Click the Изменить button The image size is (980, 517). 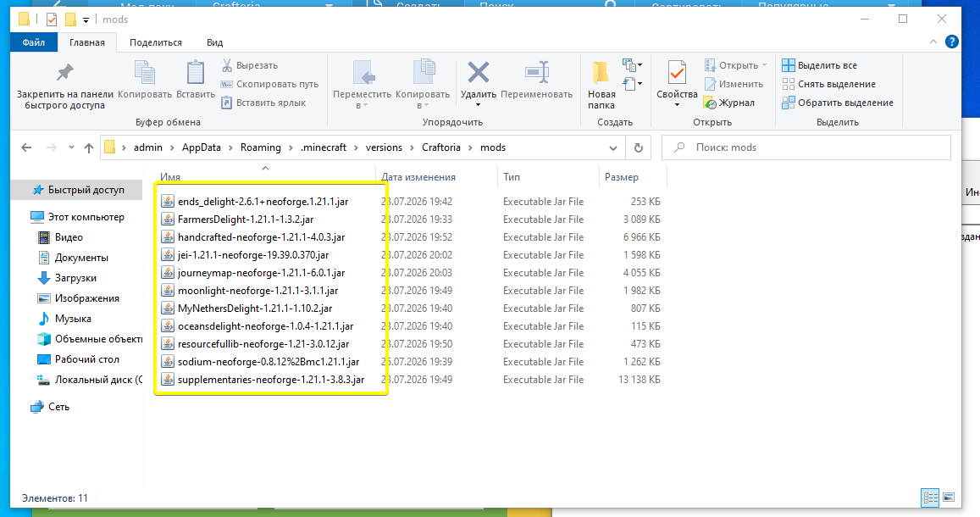(734, 84)
